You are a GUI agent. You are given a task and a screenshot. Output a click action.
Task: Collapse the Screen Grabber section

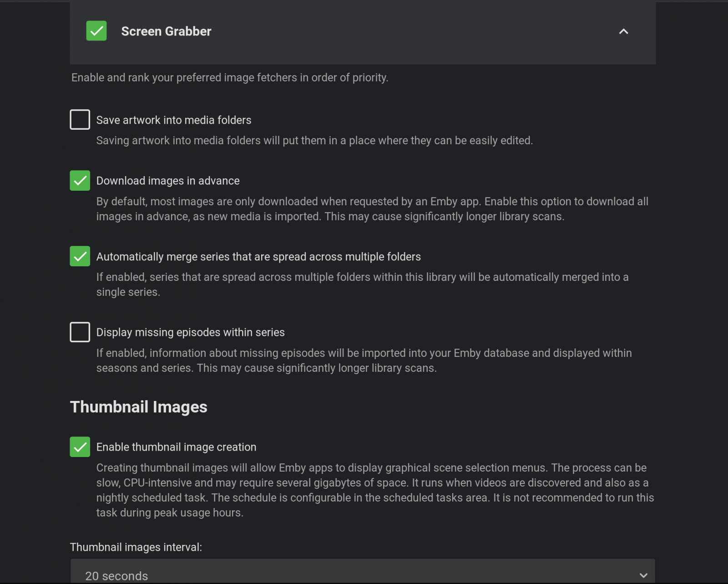point(623,31)
